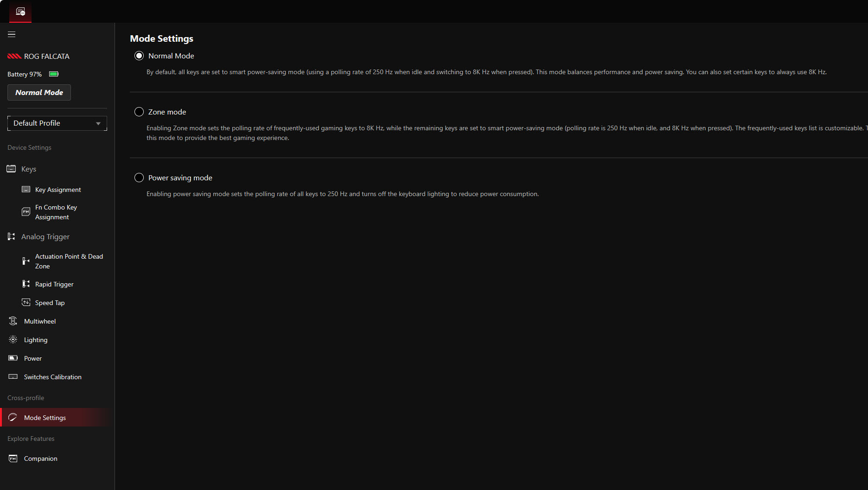This screenshot has width=868, height=490.
Task: Open the Default Profile dropdown
Action: point(57,123)
